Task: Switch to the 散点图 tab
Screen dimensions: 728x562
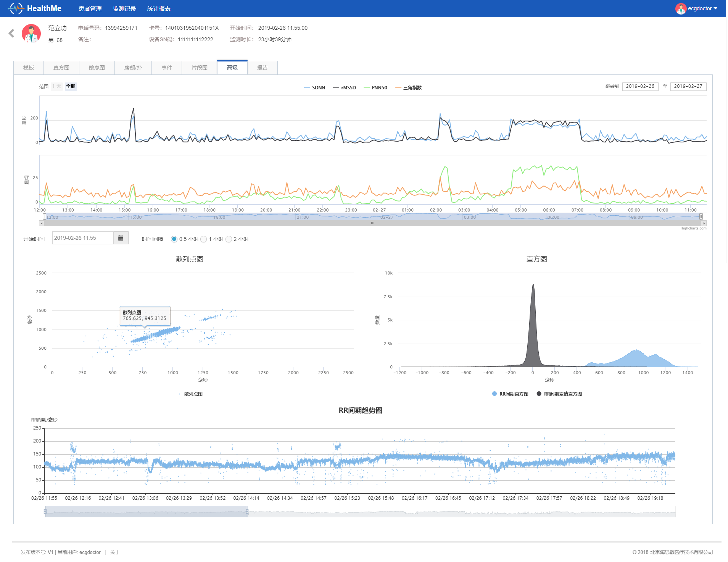Action: point(97,68)
